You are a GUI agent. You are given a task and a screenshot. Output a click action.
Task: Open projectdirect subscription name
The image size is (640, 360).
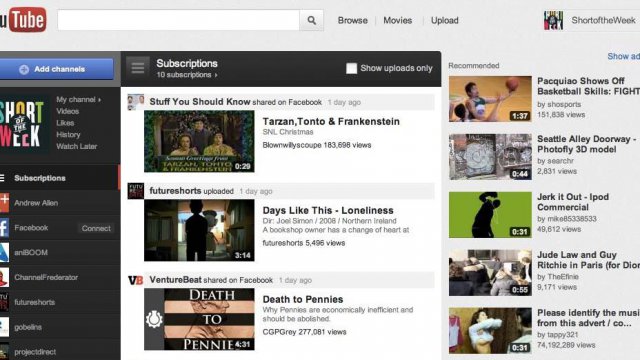point(35,352)
